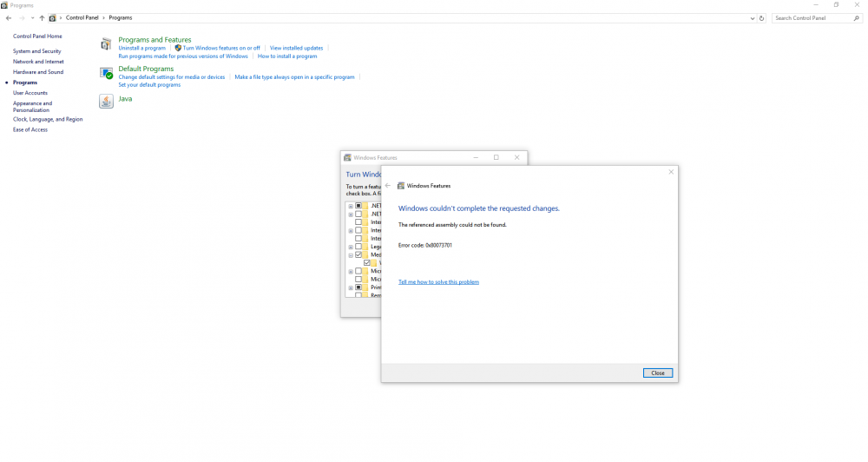
Task: Check the Lega feature checkbox
Action: tap(358, 247)
